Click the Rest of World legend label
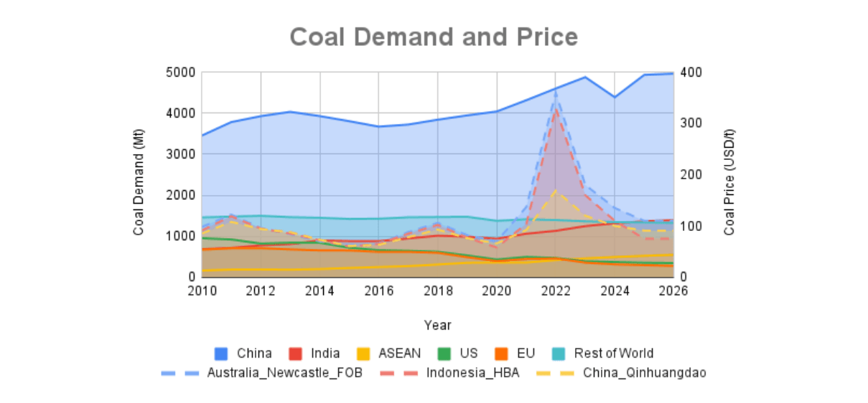 click(614, 354)
